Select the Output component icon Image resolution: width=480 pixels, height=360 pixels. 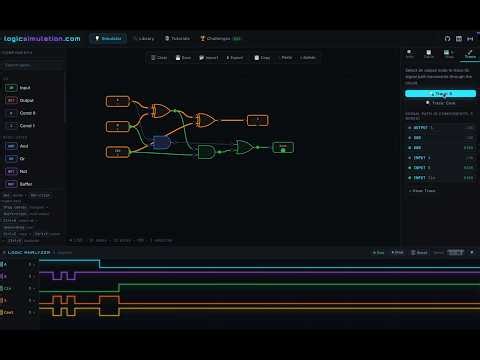click(11, 100)
